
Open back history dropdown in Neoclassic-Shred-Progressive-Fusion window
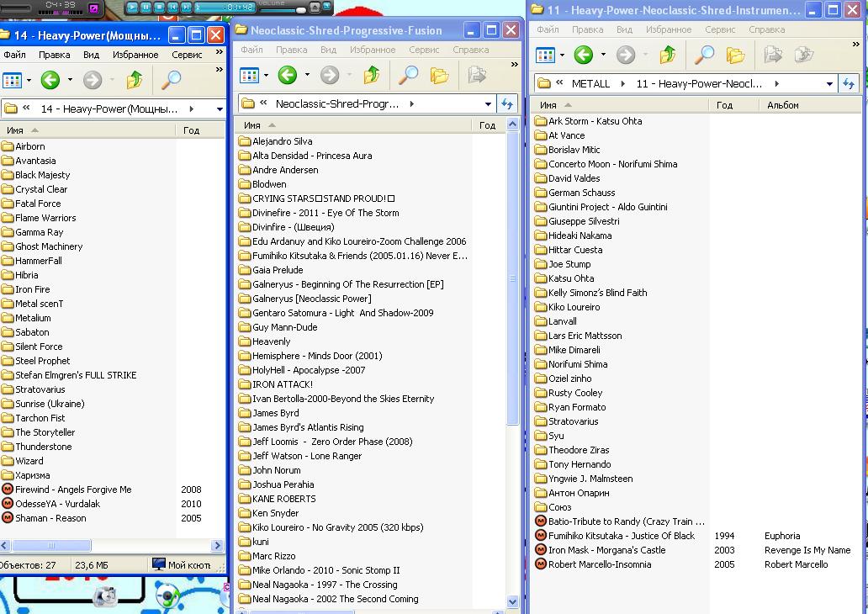[307, 75]
